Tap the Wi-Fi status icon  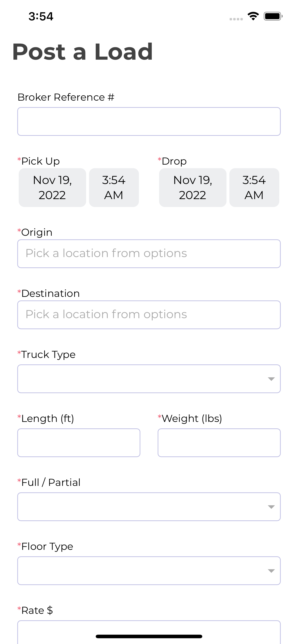click(x=253, y=16)
